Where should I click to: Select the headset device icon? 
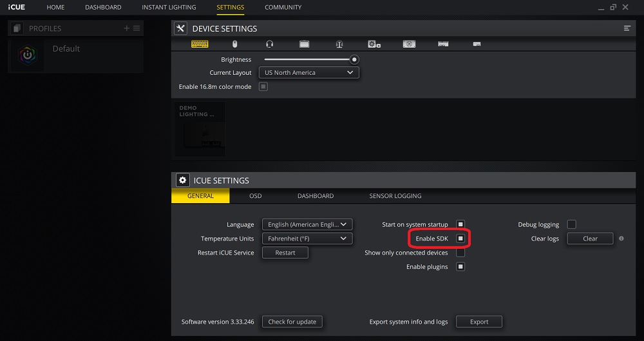coord(269,44)
